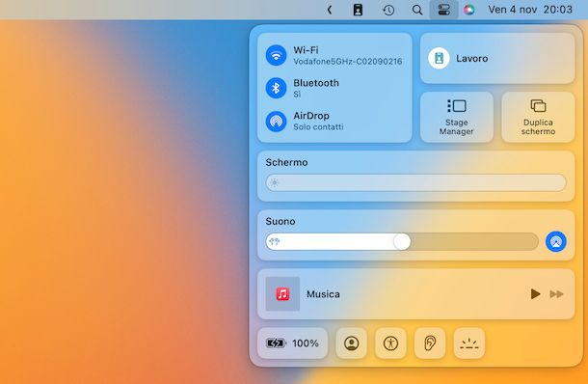Click the focus badge icon in menu bar
The image size is (588, 384).
pyautogui.click(x=358, y=10)
